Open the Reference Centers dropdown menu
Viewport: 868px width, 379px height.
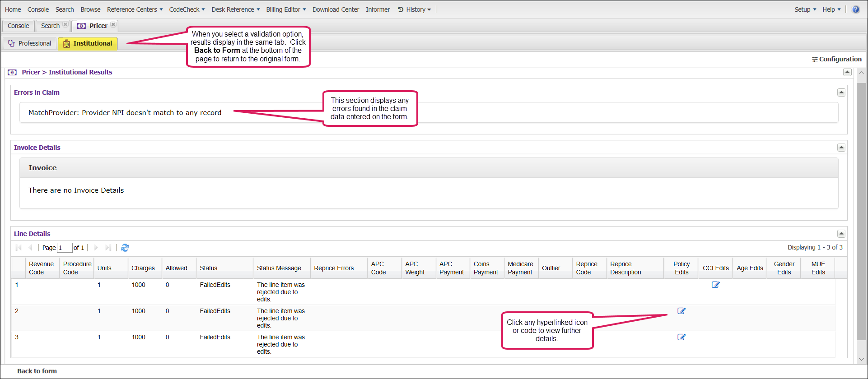pos(135,9)
